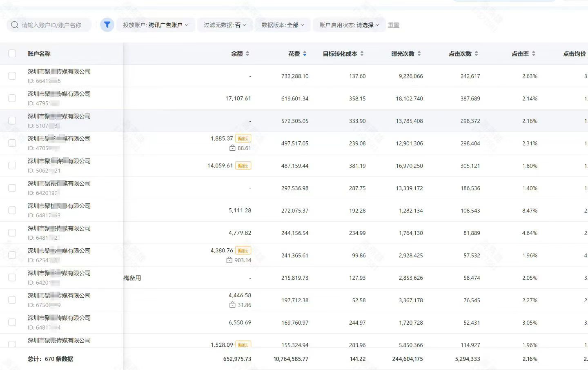The image size is (588, 370).
Task: Click the 偏低 tag next to 14,059.61
Action: (243, 166)
